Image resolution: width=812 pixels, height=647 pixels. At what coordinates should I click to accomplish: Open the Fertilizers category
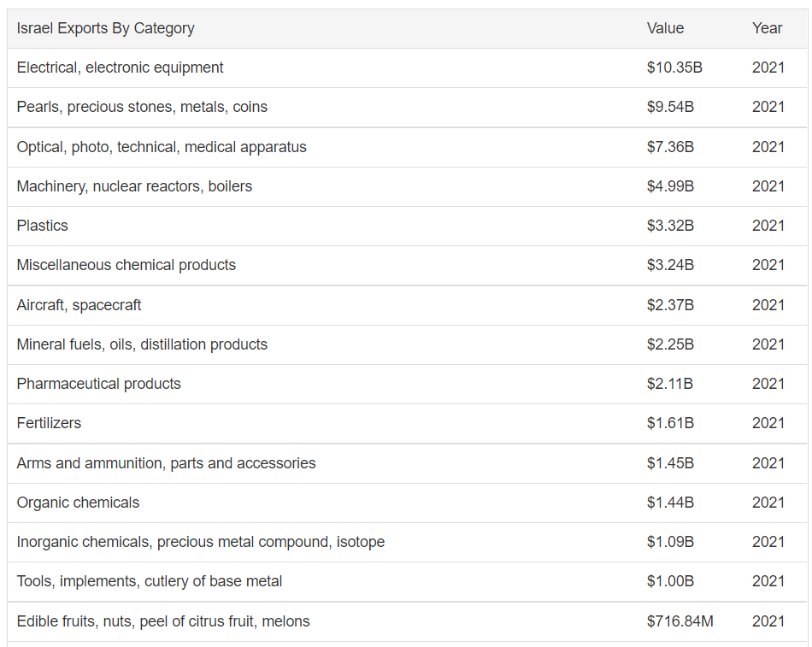(49, 423)
